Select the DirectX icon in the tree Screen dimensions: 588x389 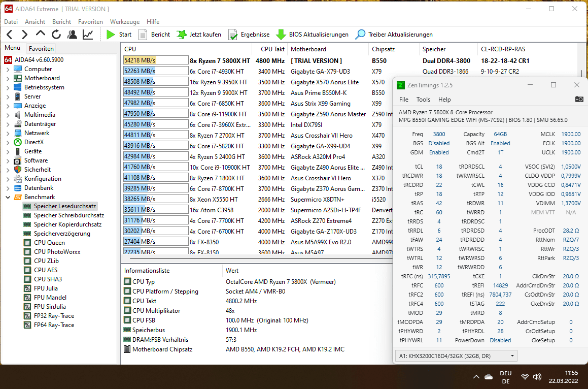click(18, 142)
